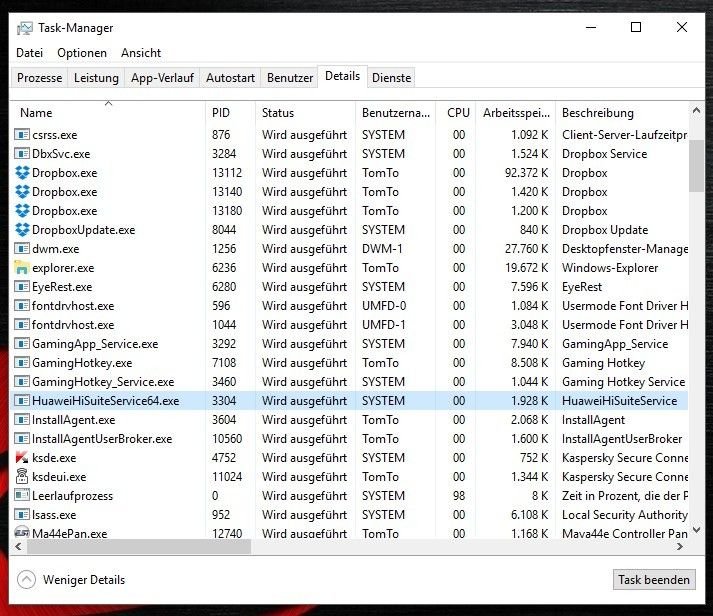Click the InstallAgent.exe icon
The image size is (713, 616).
click(22, 420)
